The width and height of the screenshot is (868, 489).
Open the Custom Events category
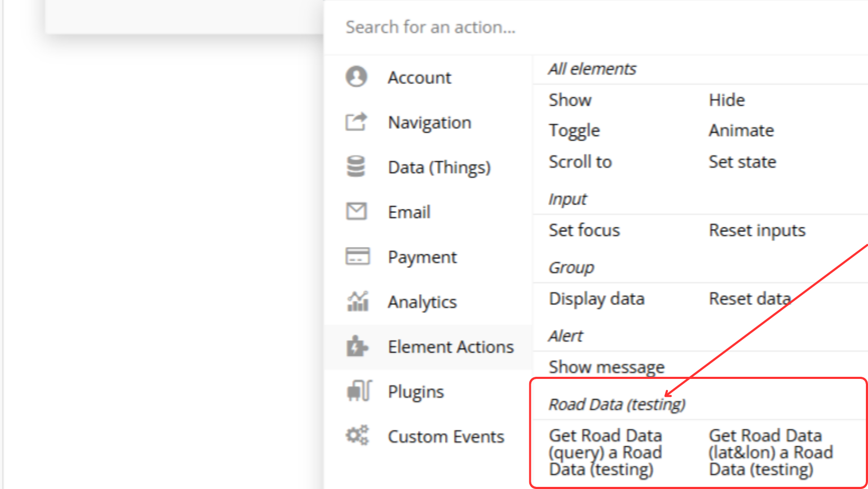pyautogui.click(x=446, y=437)
